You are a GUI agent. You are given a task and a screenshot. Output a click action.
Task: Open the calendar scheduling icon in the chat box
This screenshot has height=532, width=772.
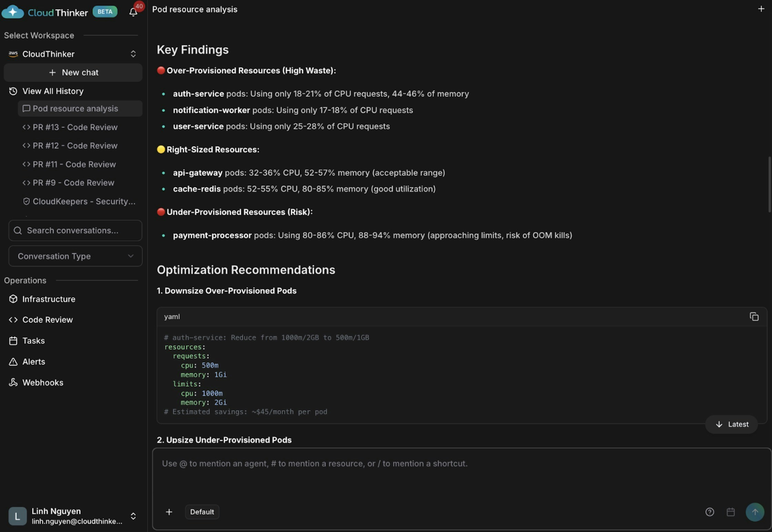(x=731, y=512)
